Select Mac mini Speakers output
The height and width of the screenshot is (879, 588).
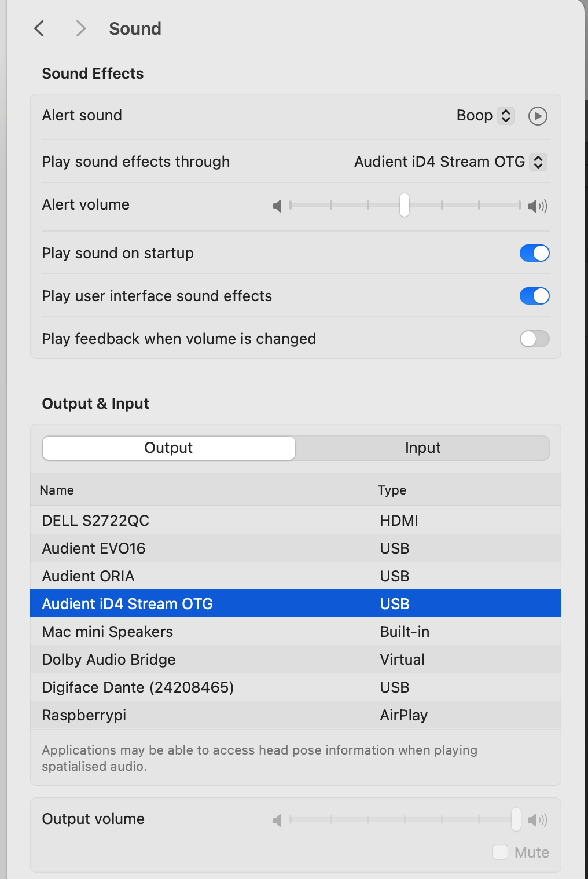(x=296, y=631)
